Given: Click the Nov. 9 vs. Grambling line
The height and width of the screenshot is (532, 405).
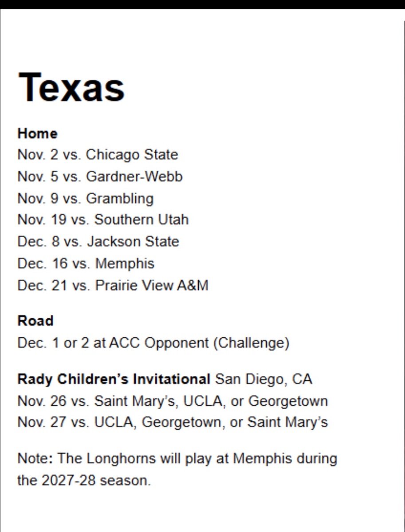Looking at the screenshot, I should tap(85, 198).
